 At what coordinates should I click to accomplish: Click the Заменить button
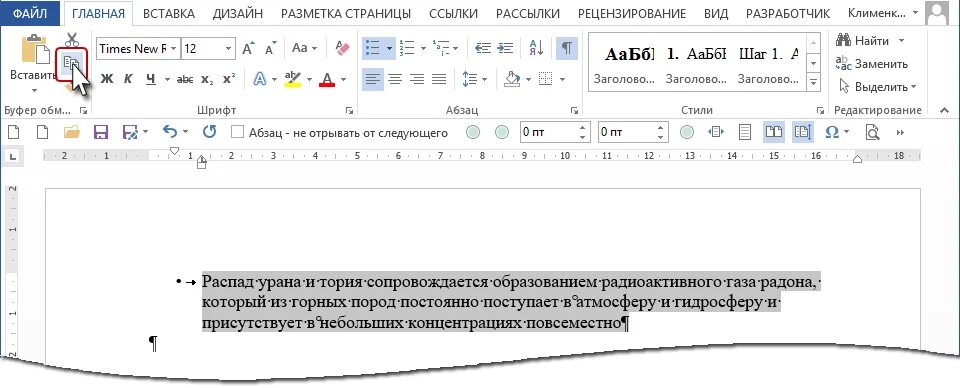point(872,64)
